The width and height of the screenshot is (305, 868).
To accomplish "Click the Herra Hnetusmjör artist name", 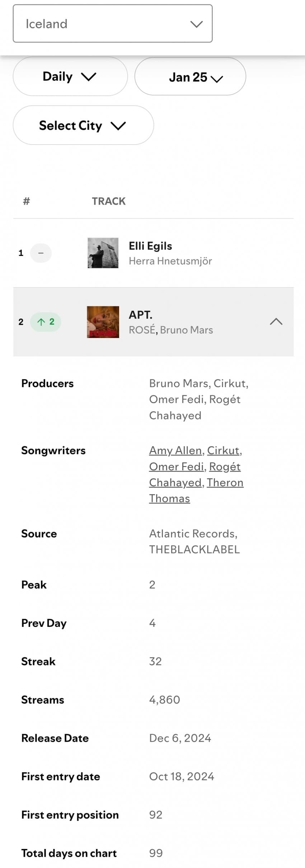I will [170, 261].
